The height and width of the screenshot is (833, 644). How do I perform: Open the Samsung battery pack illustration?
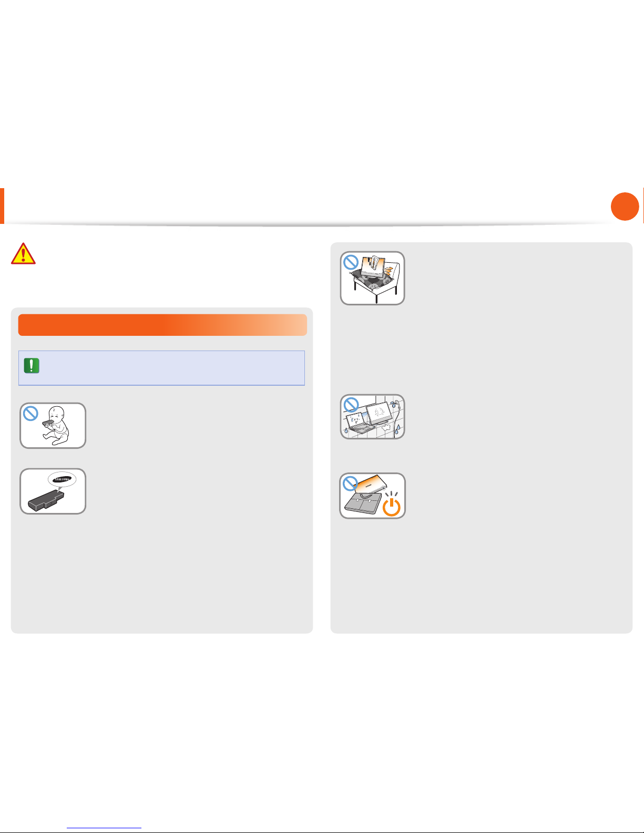53,491
